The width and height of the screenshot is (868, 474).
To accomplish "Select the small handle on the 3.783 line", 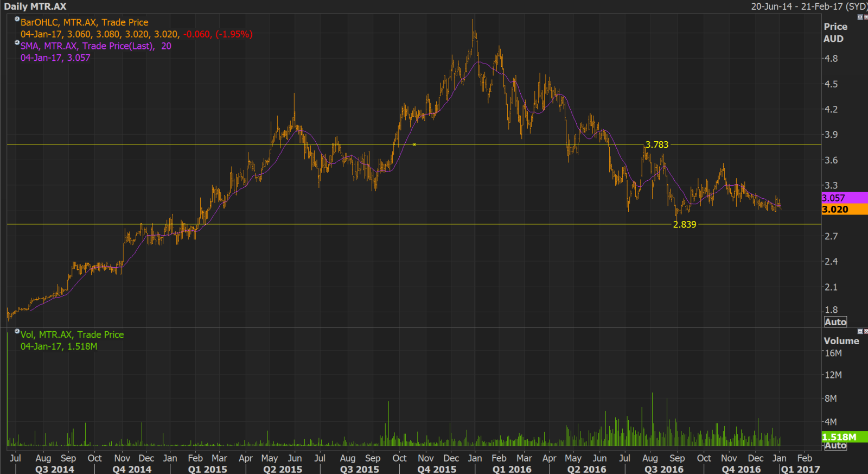I will 414,144.
